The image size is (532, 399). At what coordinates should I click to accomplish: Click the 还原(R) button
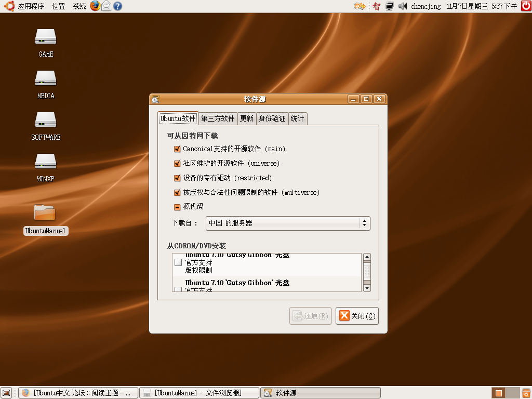coord(310,316)
